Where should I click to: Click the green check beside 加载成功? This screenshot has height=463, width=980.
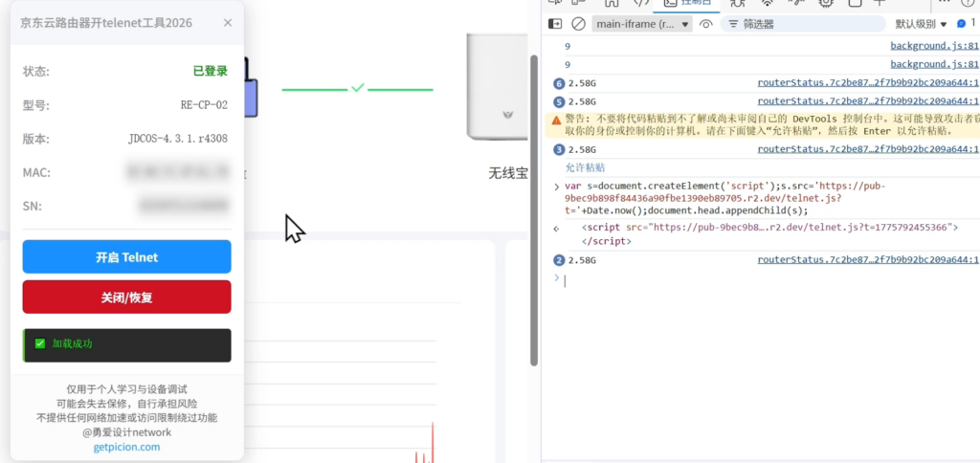tap(40, 343)
